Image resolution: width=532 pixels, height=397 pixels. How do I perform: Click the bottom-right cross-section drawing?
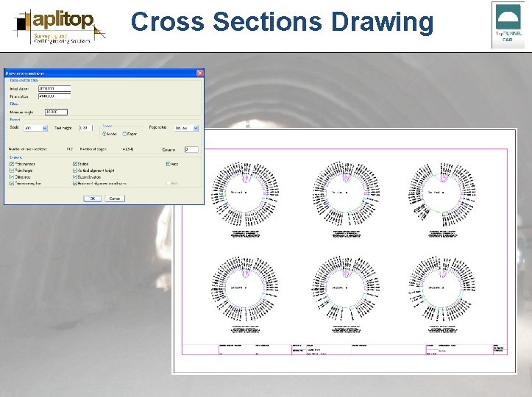point(442,288)
